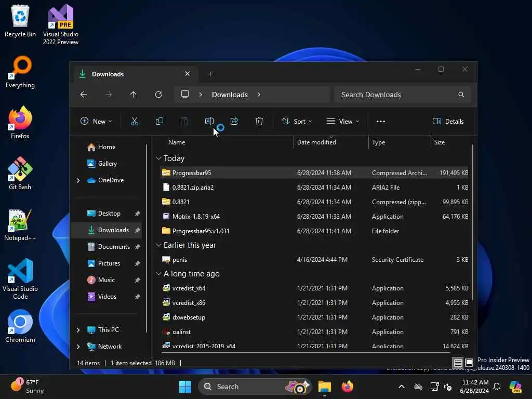Close the Downloads tab
This screenshot has width=532, height=399.
click(x=187, y=74)
